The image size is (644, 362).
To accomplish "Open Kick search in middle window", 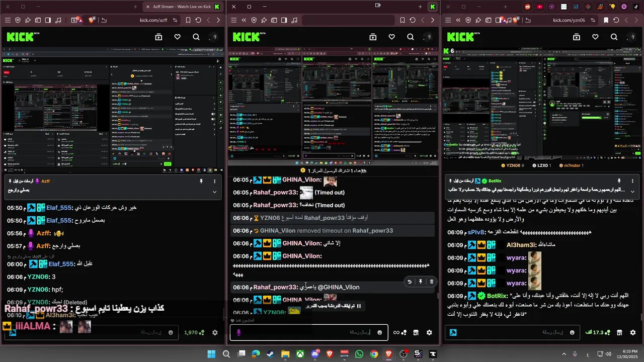I will click(x=411, y=37).
